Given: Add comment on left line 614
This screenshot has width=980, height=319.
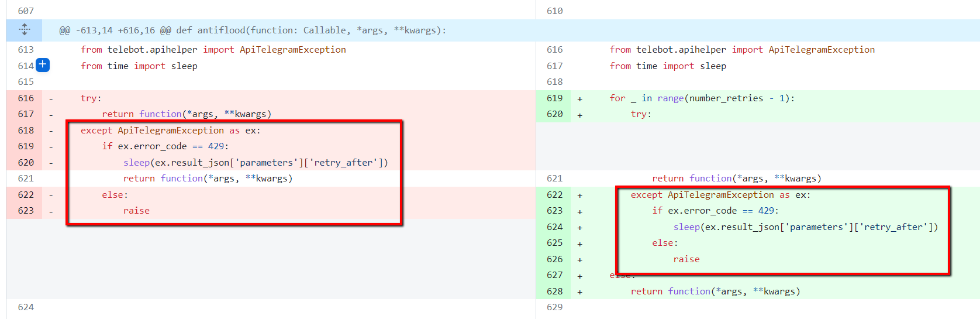Looking at the screenshot, I should (43, 65).
